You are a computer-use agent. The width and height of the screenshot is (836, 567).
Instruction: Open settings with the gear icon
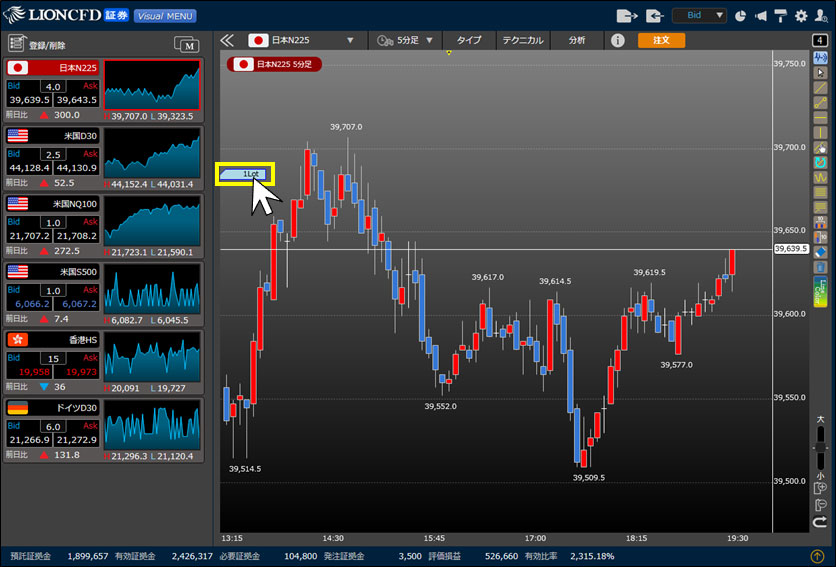click(800, 16)
